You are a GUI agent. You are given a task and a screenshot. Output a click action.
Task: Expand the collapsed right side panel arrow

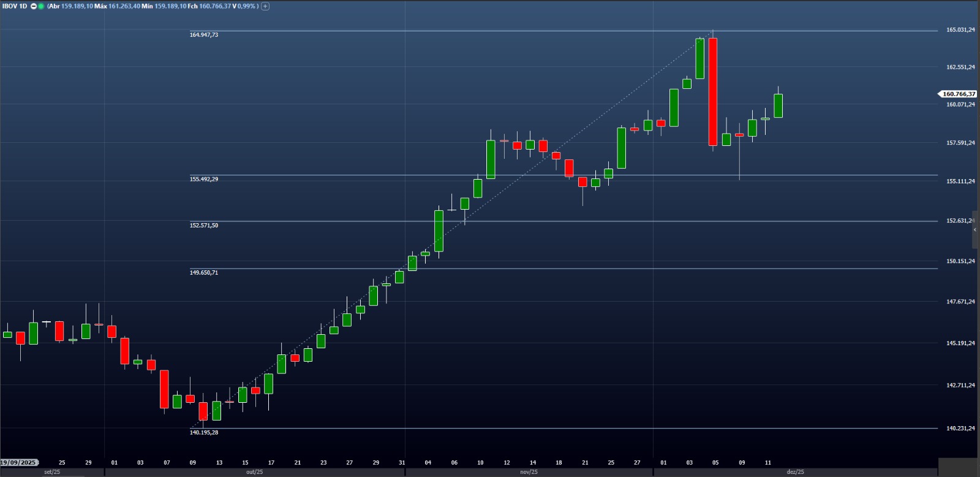975,229
